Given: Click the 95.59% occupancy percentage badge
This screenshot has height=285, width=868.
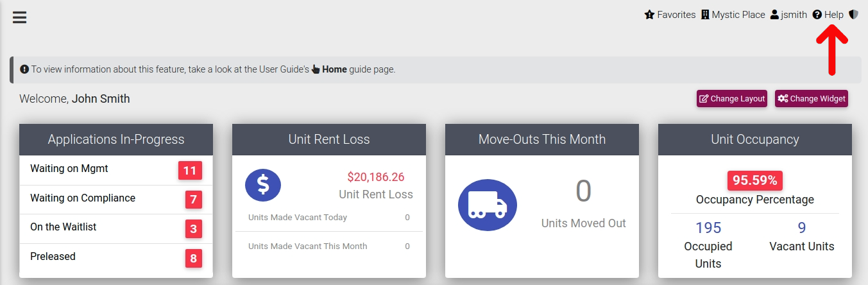Looking at the screenshot, I should (755, 180).
